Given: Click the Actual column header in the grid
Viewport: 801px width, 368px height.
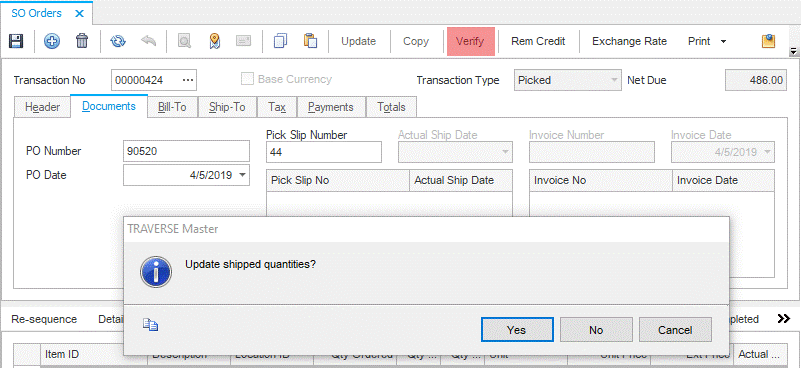Looking at the screenshot, I should coord(759,355).
